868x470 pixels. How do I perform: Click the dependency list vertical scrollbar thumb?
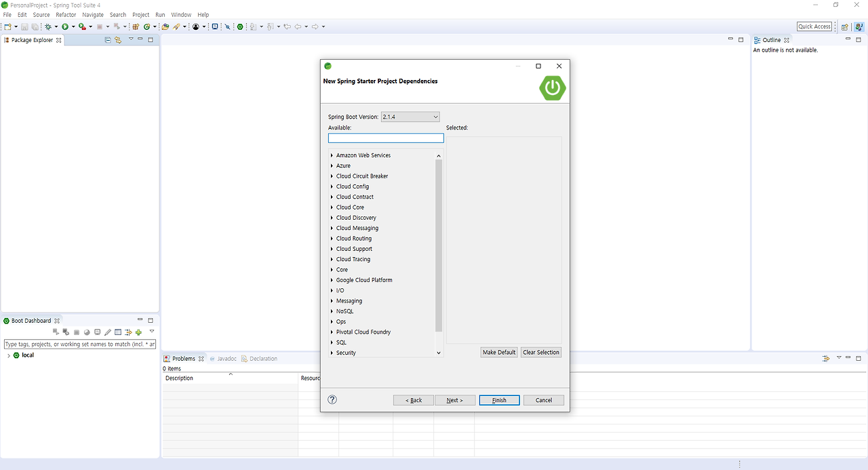click(439, 246)
